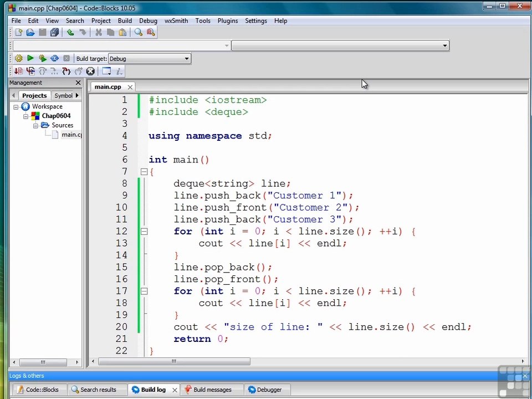This screenshot has height=399, width=532.
Task: Click the Rebuild blue arrows icon
Action: (55, 58)
